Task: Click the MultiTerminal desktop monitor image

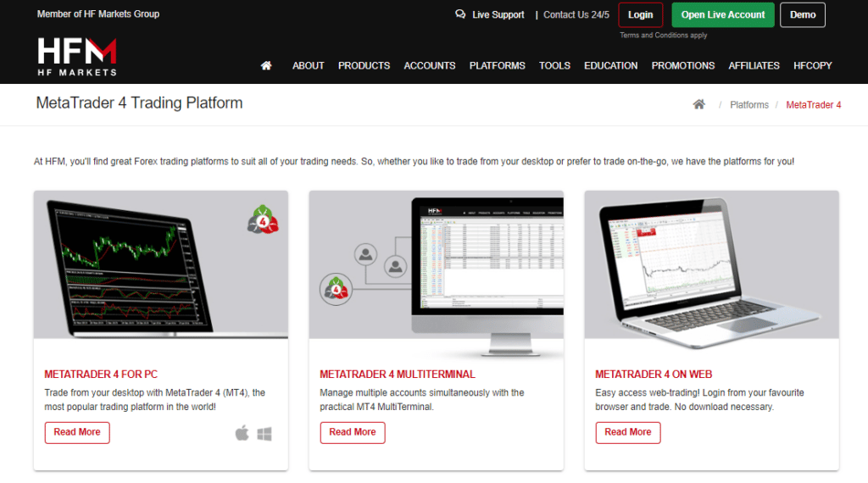Action: [487, 276]
